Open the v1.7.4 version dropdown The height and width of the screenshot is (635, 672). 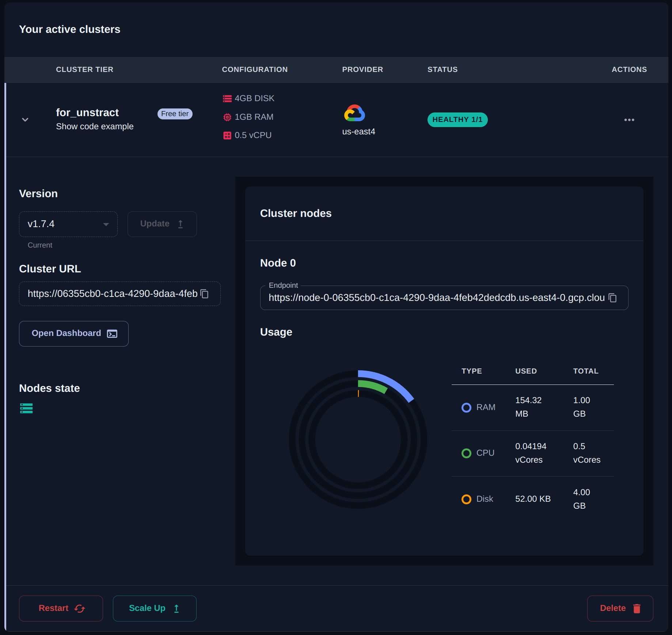(x=68, y=224)
